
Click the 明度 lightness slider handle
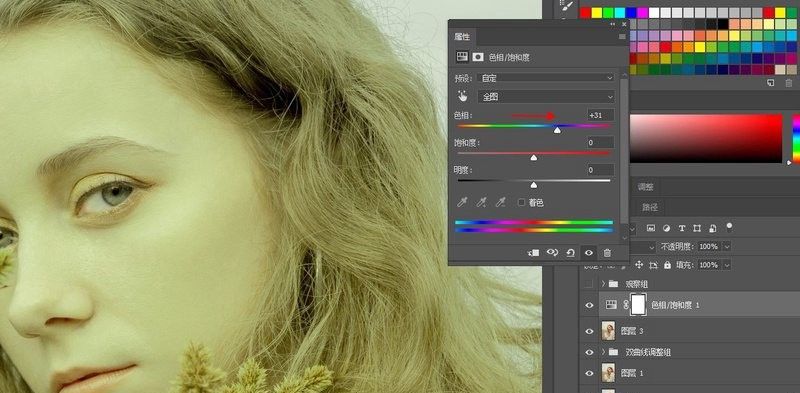(x=534, y=185)
